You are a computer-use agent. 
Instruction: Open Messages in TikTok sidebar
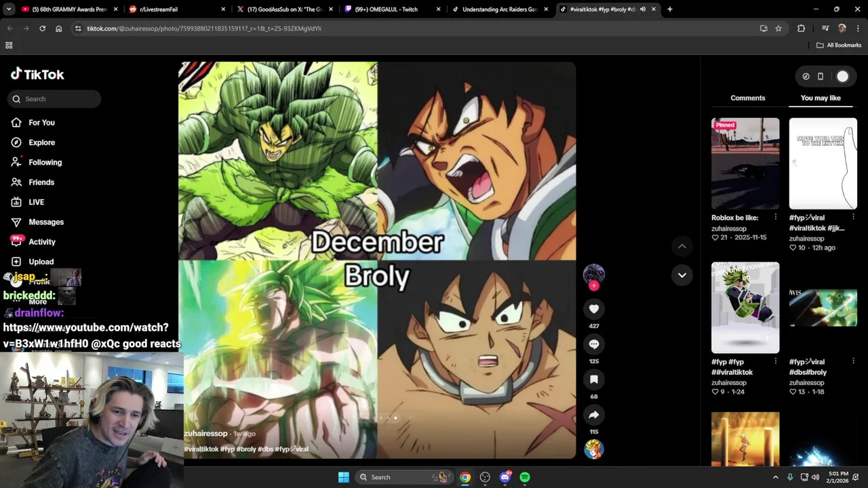(x=37, y=222)
